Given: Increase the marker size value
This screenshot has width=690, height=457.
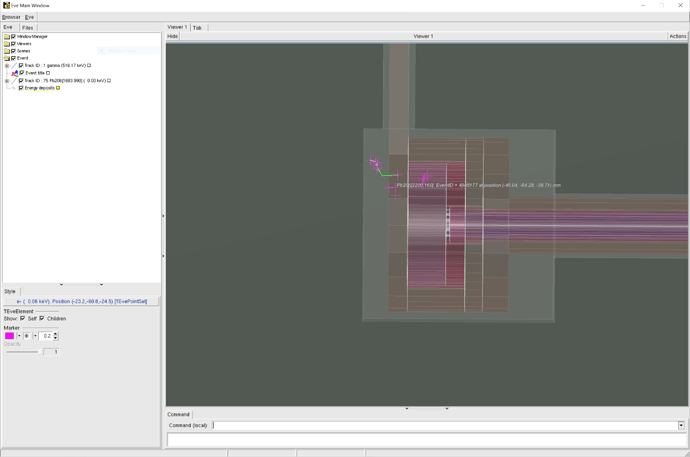Looking at the screenshot, I should point(55,334).
